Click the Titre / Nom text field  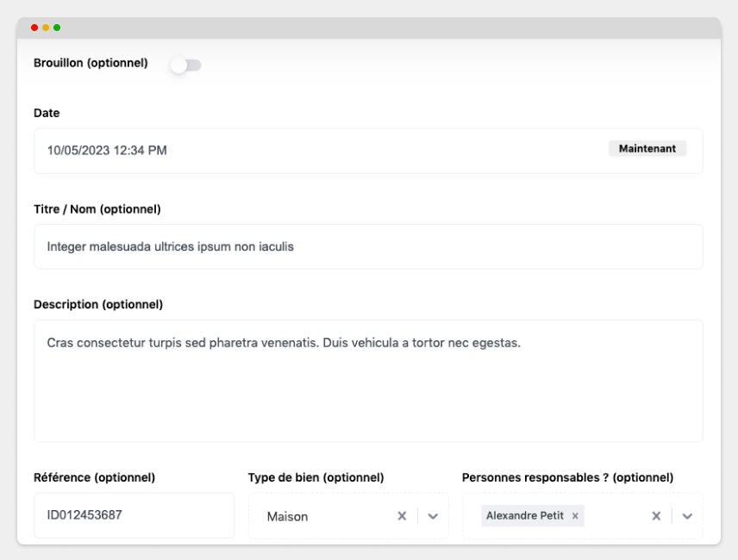[368, 247]
